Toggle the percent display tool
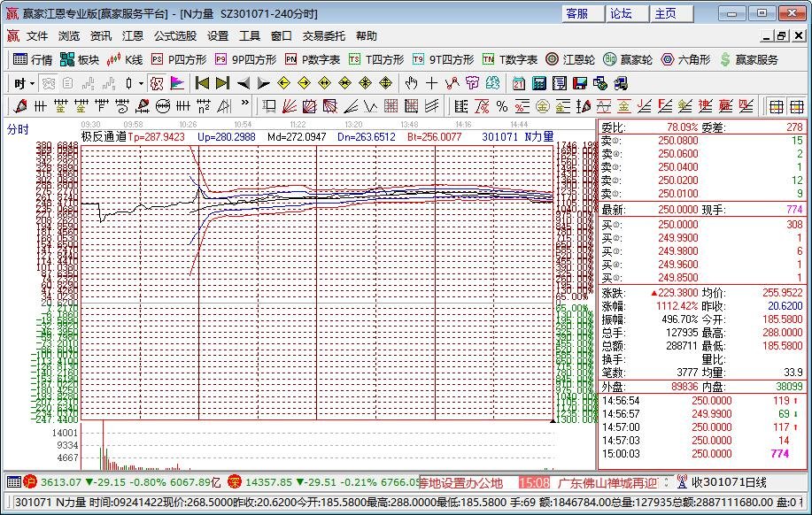This screenshot has height=515, width=812. (500, 105)
